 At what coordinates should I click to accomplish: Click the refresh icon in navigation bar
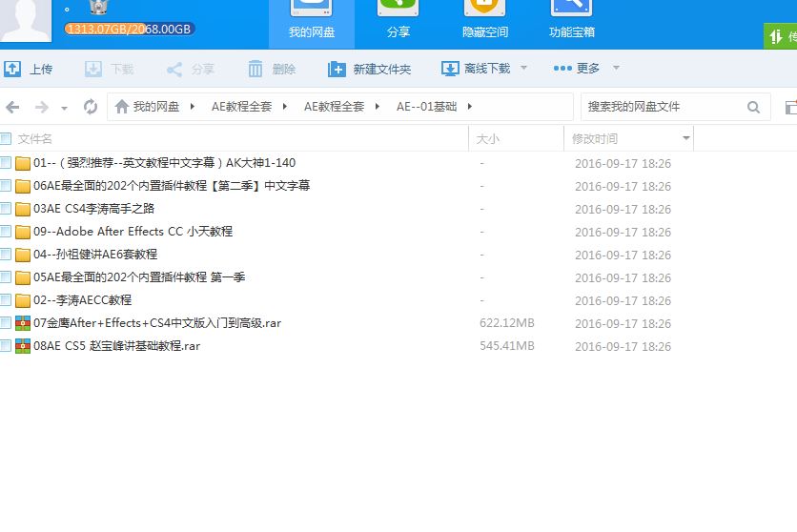click(x=91, y=107)
